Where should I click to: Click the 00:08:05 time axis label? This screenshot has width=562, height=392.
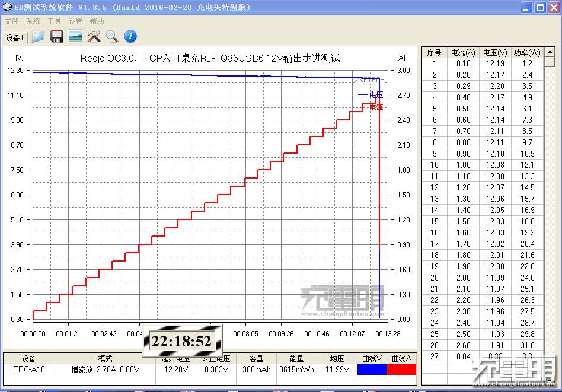point(245,333)
